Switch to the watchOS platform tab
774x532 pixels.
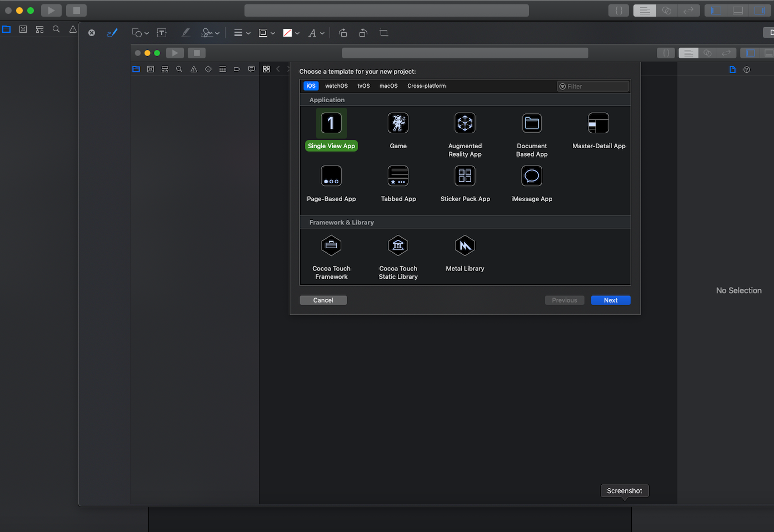point(336,86)
